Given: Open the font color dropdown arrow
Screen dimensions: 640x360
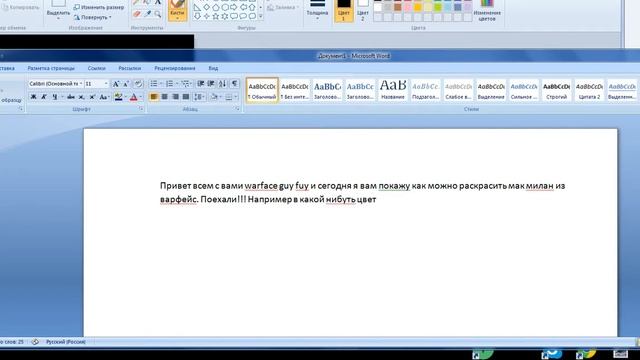Looking at the screenshot, I should coord(141,97).
